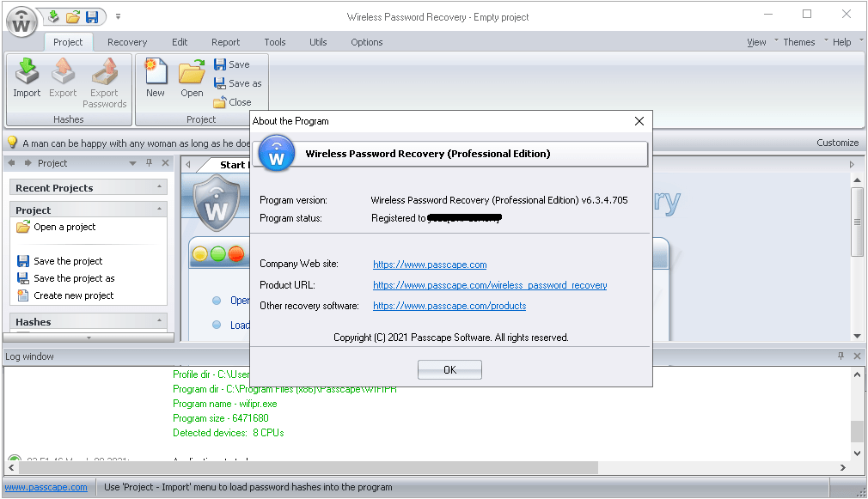Click Save as in the ribbon
Image resolution: width=868 pixels, height=499 pixels.
238,83
